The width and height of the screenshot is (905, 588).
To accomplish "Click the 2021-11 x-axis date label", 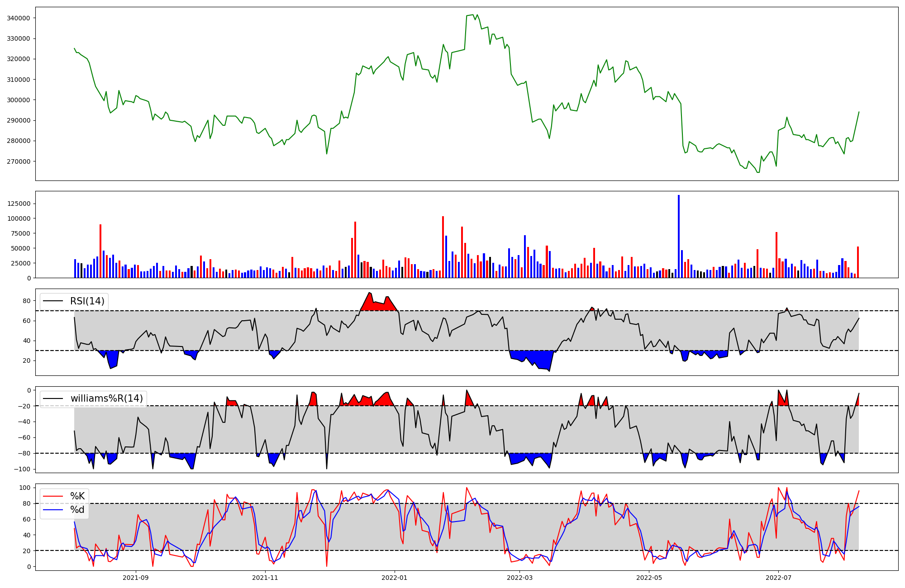I will point(265,578).
